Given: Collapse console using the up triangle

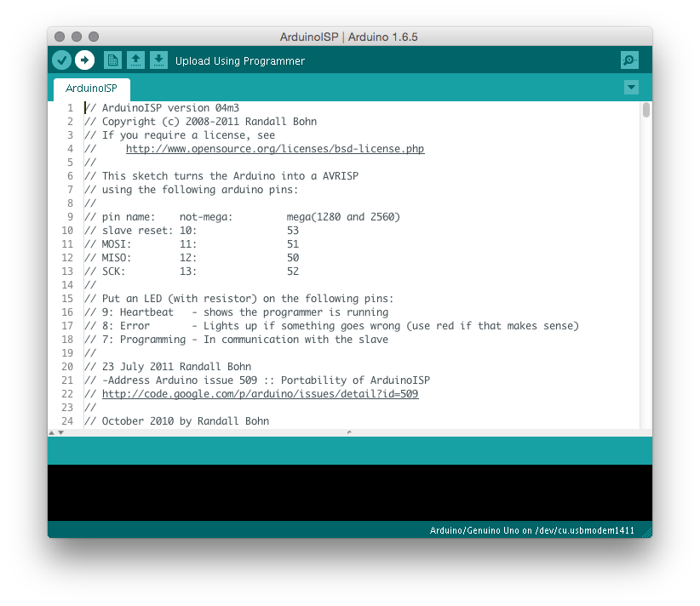Looking at the screenshot, I should coord(52,432).
